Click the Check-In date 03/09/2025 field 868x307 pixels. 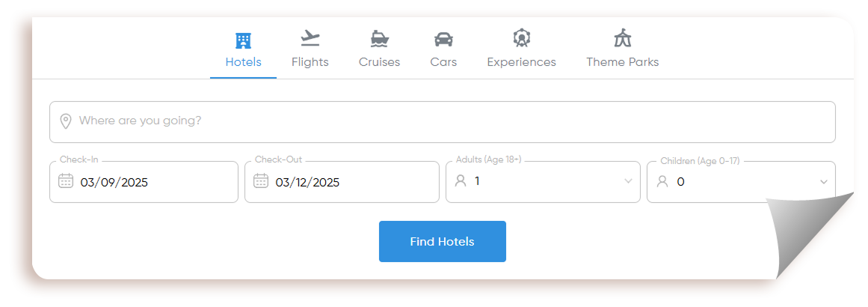click(x=144, y=182)
